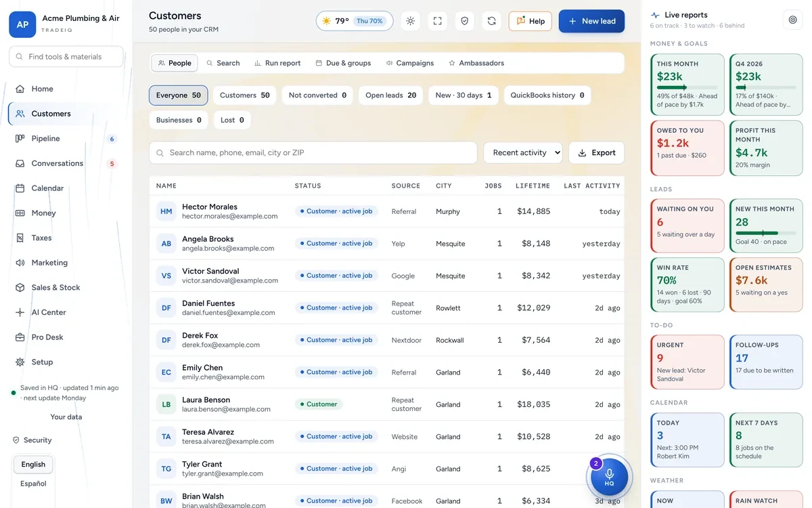The image size is (812, 508).
Task: Click the Export button
Action: 596,152
